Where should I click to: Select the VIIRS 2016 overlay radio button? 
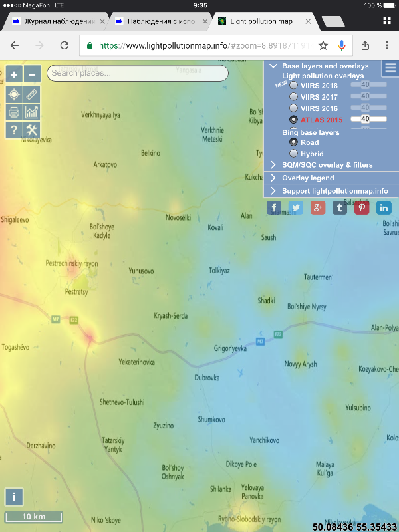coord(293,108)
